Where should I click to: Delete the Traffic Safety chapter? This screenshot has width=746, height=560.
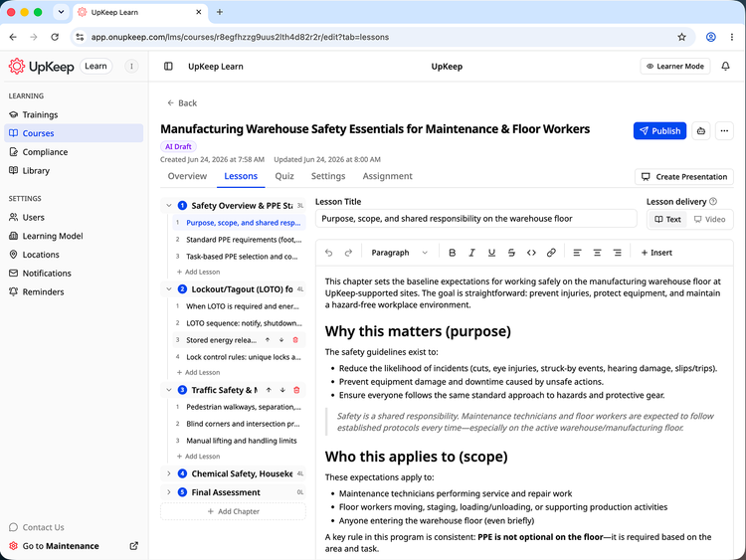(x=296, y=390)
